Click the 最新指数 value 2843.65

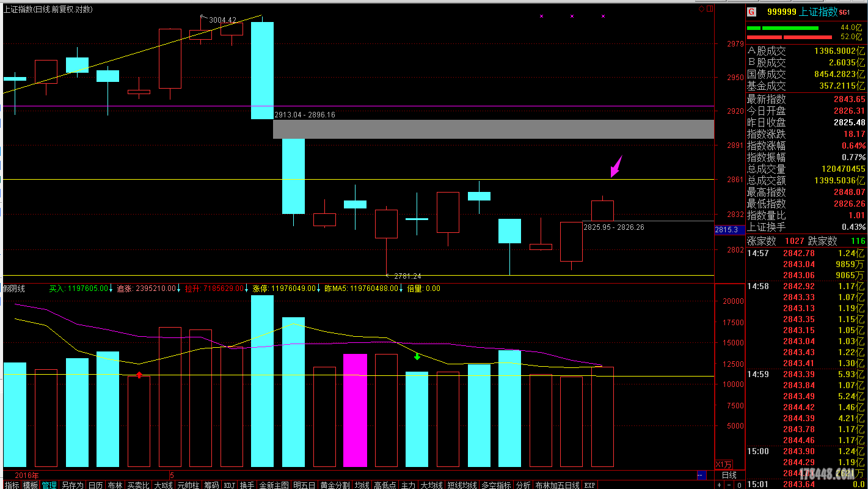pyautogui.click(x=850, y=100)
